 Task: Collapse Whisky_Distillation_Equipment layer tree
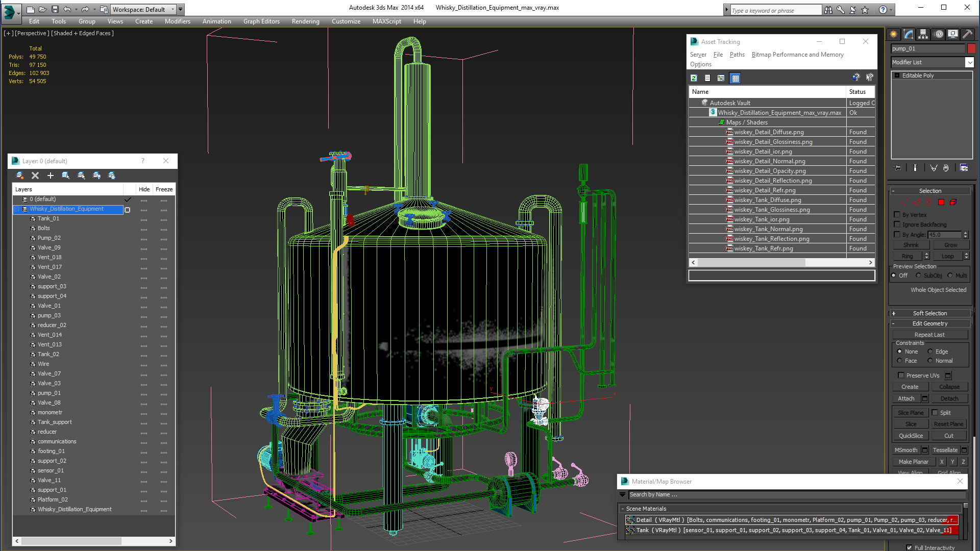17,209
